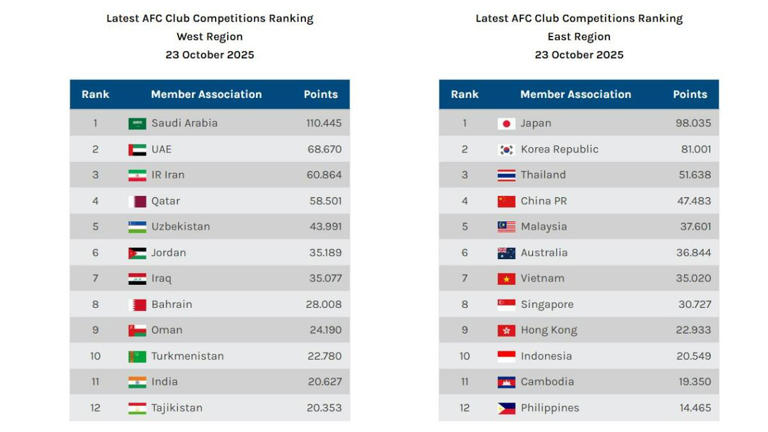Click the Korea Republic flag icon
The image size is (768, 432).
pyautogui.click(x=506, y=150)
